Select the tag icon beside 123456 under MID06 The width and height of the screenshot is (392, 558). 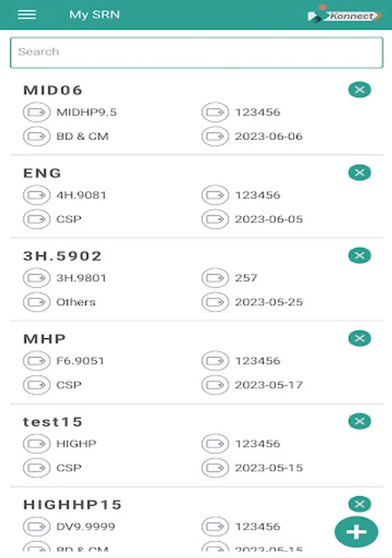pyautogui.click(x=215, y=112)
